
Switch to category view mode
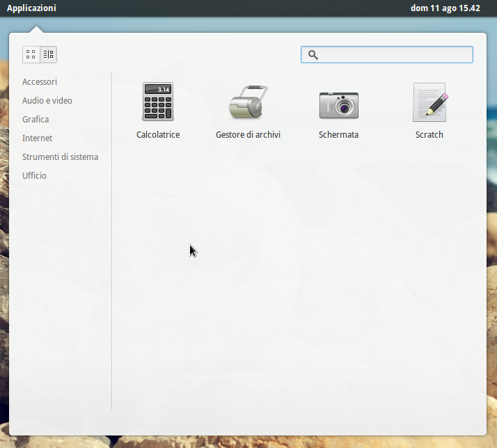(49, 54)
